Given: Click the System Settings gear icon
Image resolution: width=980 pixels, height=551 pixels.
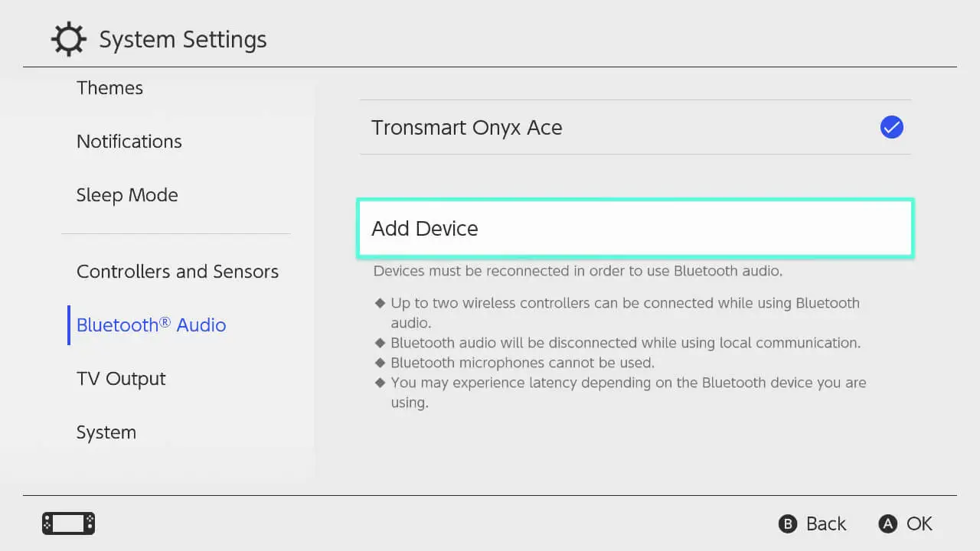Looking at the screenshot, I should 68,40.
